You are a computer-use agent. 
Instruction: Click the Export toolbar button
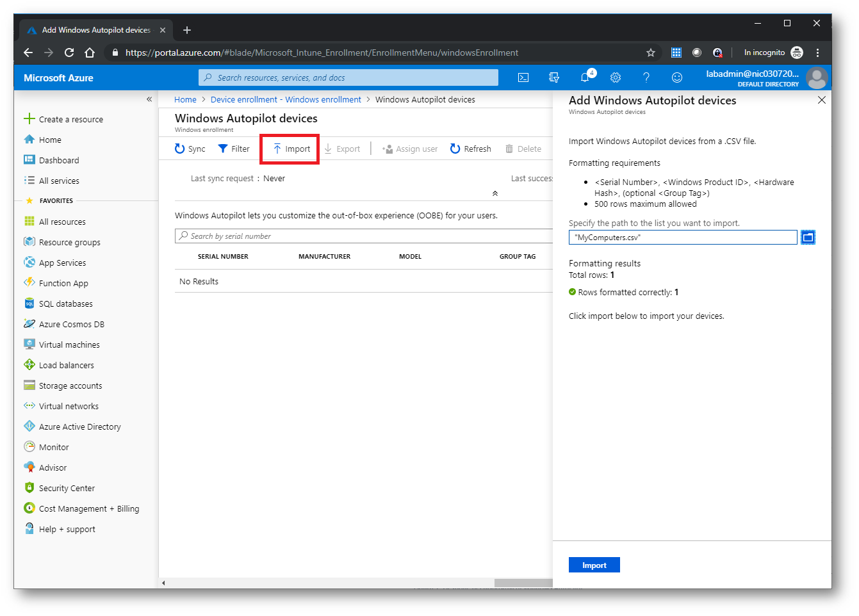(342, 149)
